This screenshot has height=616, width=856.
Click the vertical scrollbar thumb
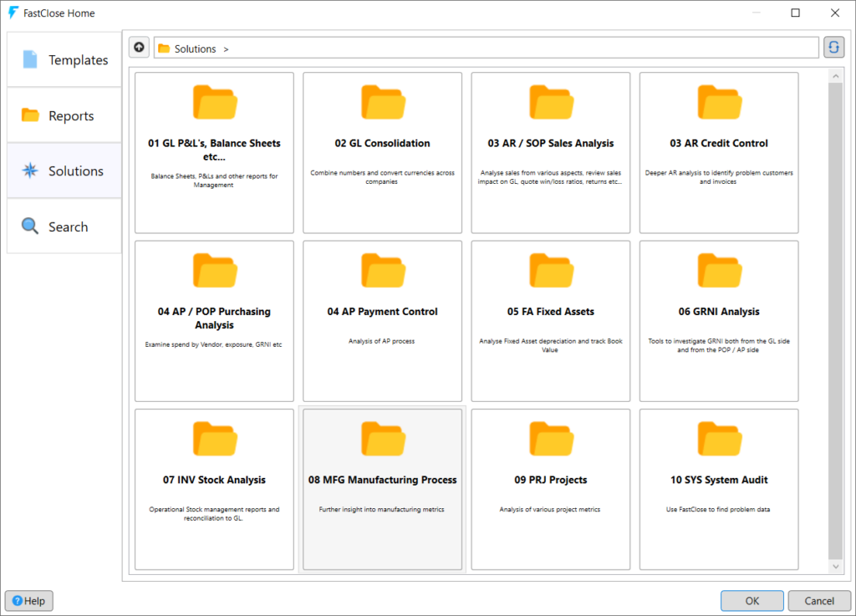click(835, 321)
